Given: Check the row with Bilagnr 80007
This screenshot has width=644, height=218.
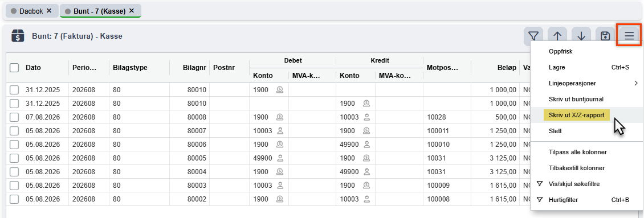Looking at the screenshot, I should coord(14,130).
